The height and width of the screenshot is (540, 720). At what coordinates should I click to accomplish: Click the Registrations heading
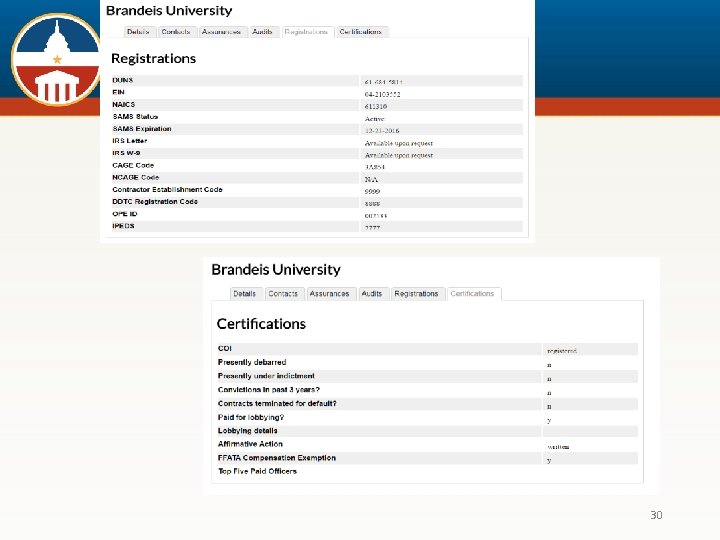(153, 58)
